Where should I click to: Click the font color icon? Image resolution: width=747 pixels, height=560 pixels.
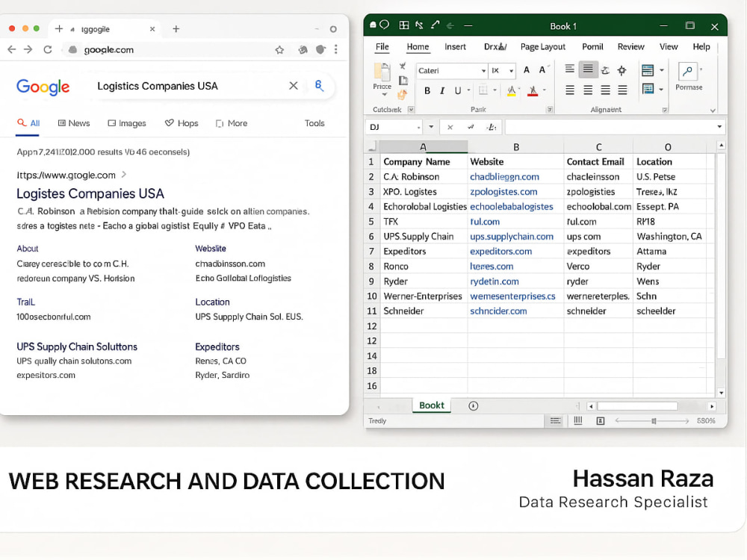[533, 90]
